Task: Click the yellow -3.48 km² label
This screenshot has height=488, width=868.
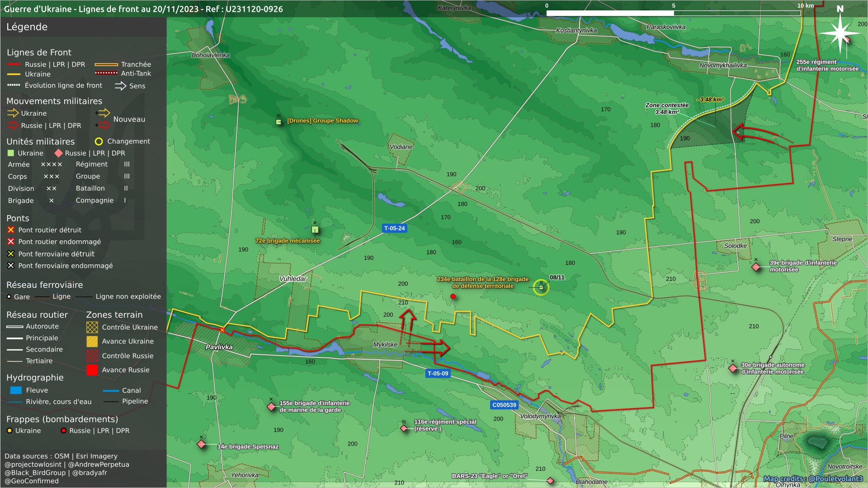Action: click(x=710, y=99)
